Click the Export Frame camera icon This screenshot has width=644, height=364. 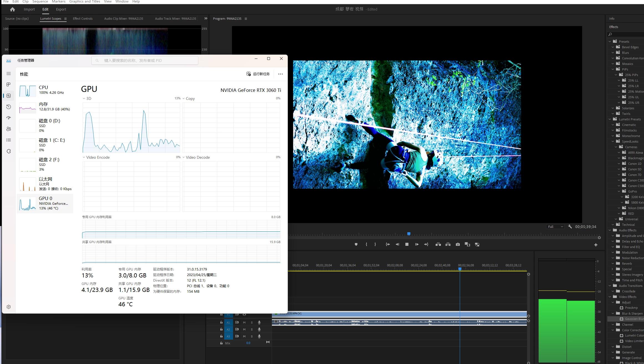(x=458, y=244)
